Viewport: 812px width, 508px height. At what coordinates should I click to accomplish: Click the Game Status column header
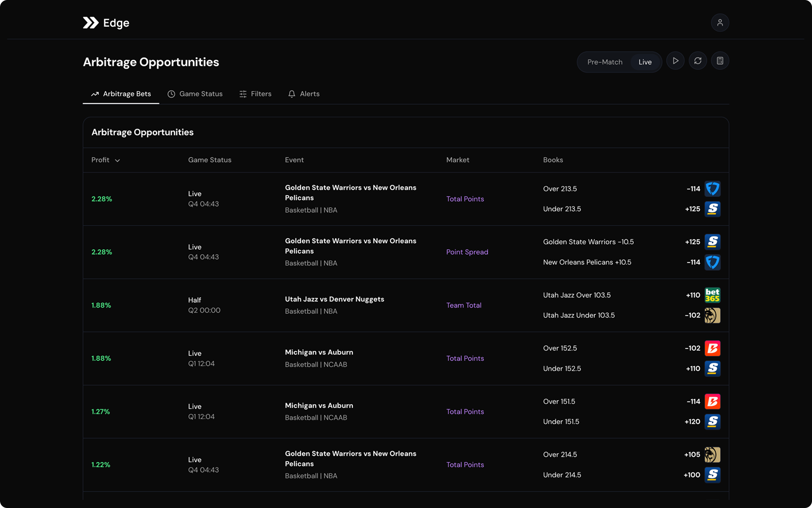tap(209, 160)
